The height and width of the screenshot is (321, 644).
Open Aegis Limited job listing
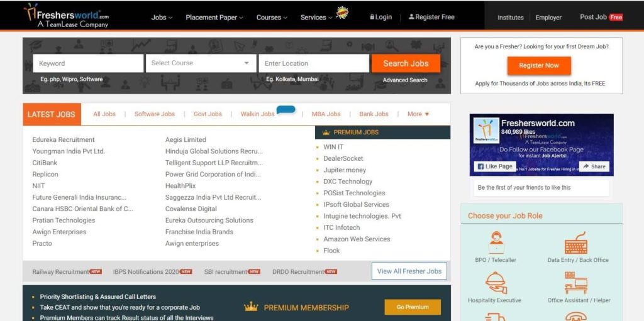point(186,139)
